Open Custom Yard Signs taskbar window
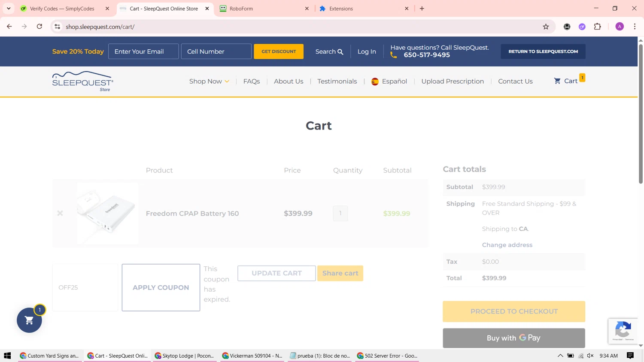Viewport: 644px width, 362px height. point(50,356)
